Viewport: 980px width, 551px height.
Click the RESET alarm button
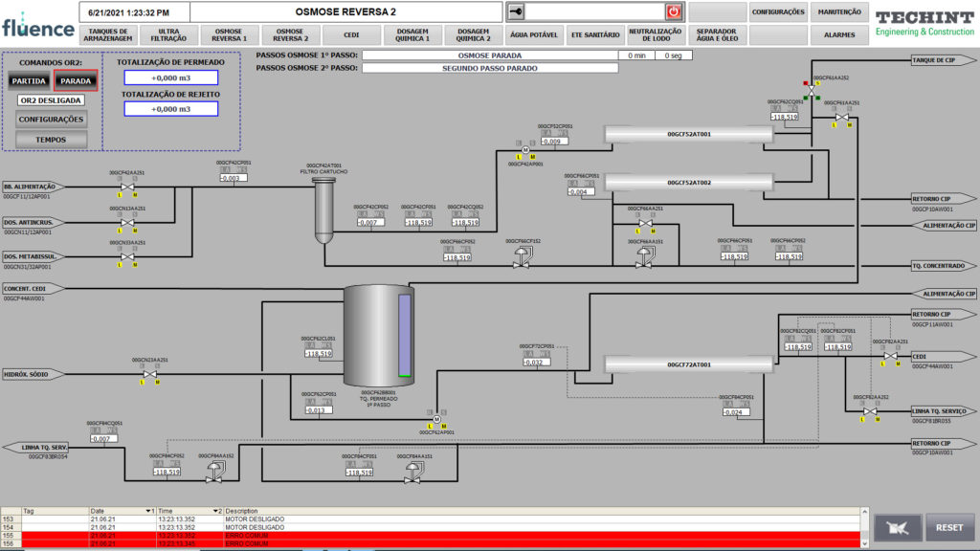[x=949, y=528]
